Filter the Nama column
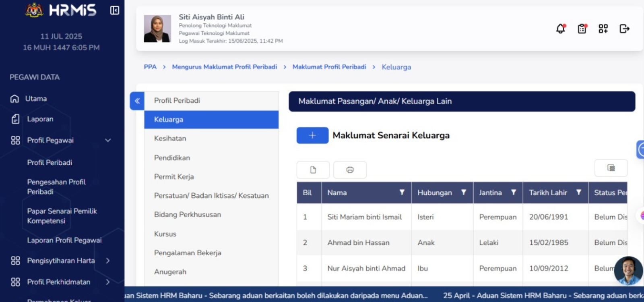This screenshot has width=644, height=302. (x=402, y=192)
